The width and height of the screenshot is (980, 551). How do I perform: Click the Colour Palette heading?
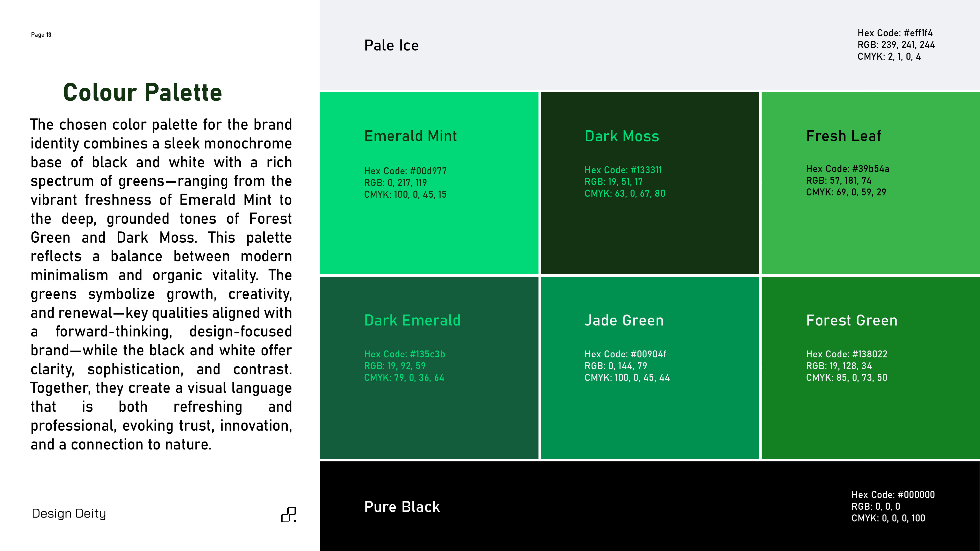click(142, 92)
